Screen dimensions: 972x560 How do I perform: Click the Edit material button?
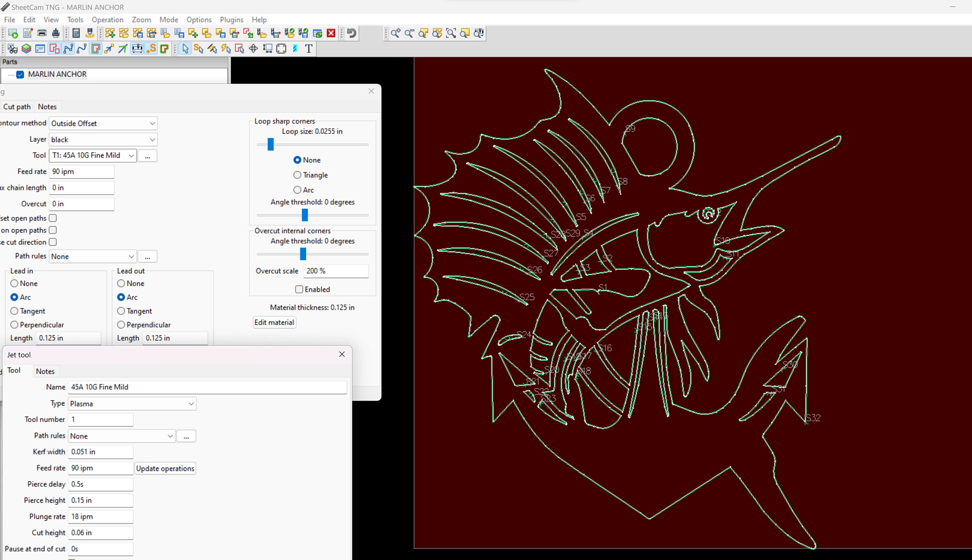(274, 322)
